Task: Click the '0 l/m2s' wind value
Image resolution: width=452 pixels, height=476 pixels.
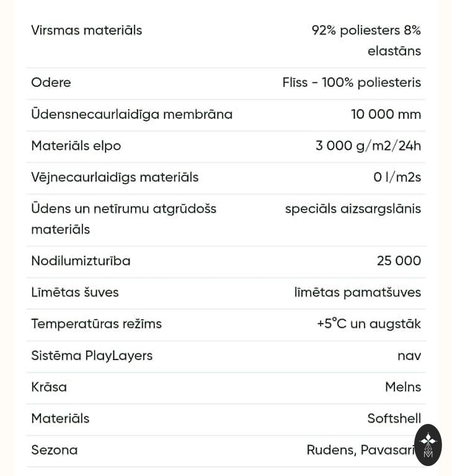Action: [x=397, y=177]
